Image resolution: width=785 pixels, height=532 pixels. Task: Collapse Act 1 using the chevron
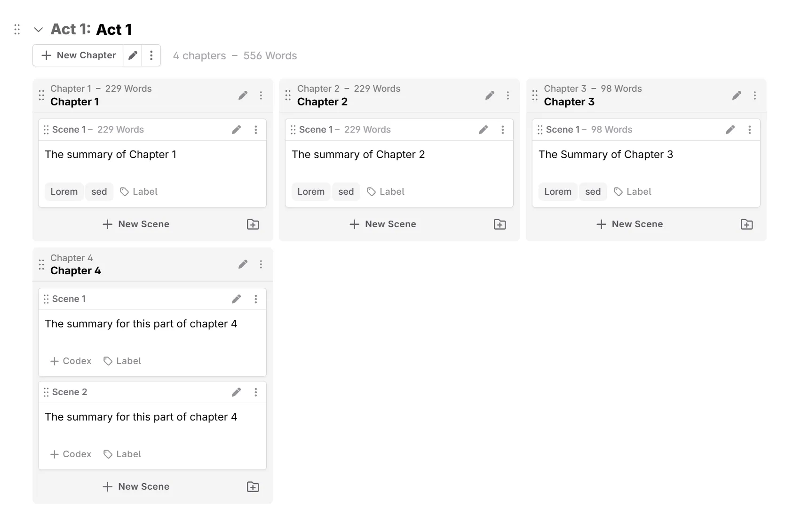(38, 29)
